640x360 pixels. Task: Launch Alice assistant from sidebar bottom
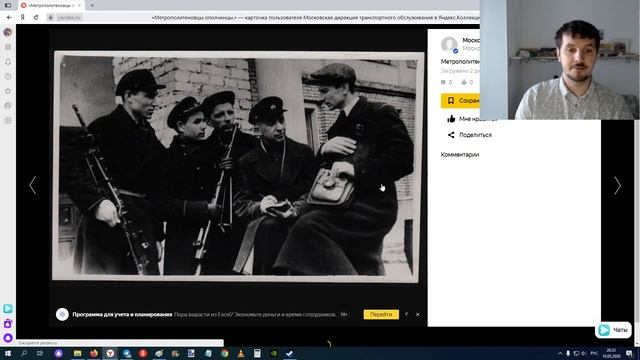pyautogui.click(x=8, y=338)
